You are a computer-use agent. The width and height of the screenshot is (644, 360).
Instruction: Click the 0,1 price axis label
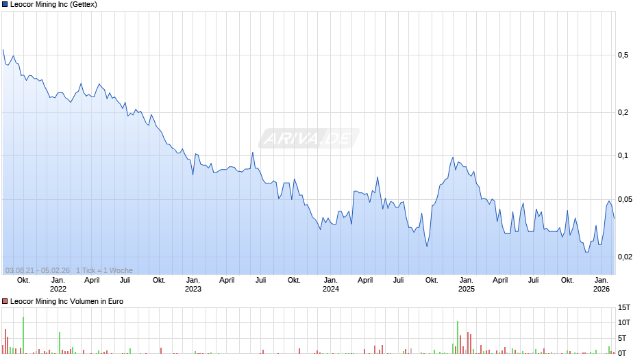(623, 155)
